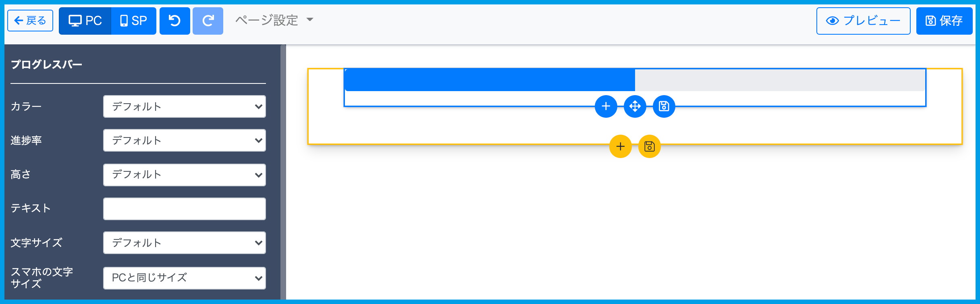Expand the 進捗率 dropdown
Viewport: 980px width, 304px height.
point(184,140)
